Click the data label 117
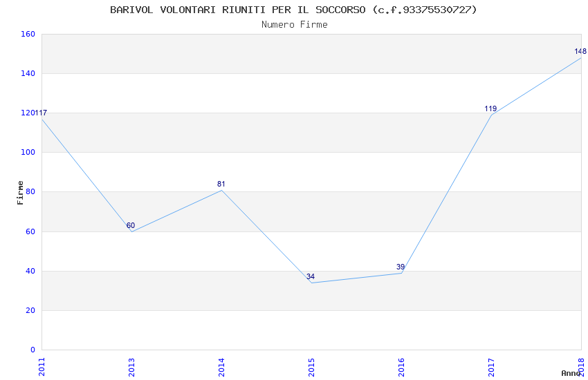The width and height of the screenshot is (588, 380). (x=42, y=113)
